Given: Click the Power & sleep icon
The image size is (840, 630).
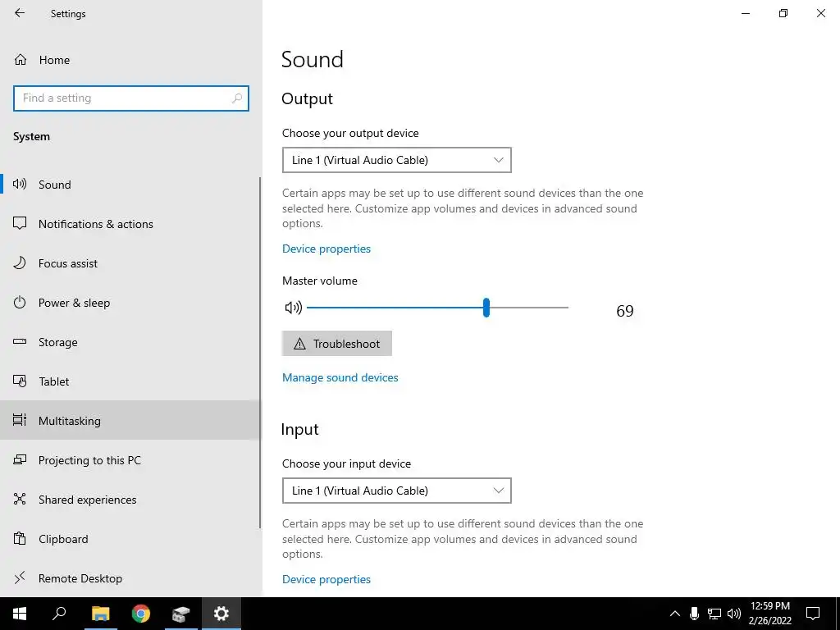Looking at the screenshot, I should 20,303.
